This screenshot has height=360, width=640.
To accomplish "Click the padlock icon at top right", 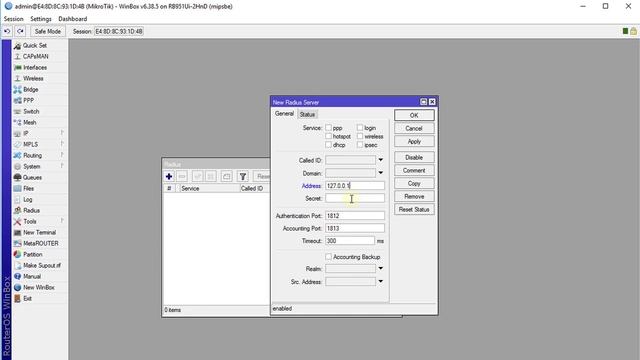I will (x=633, y=31).
